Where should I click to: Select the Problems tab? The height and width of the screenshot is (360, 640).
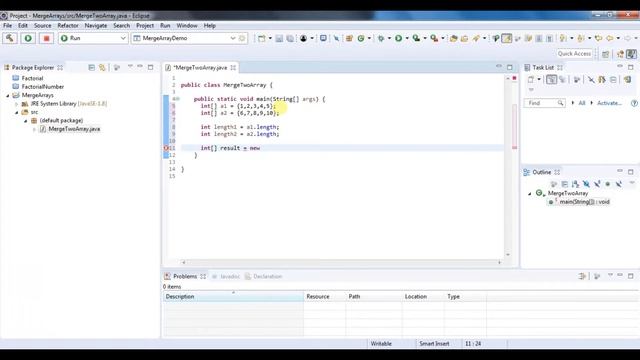click(185, 276)
